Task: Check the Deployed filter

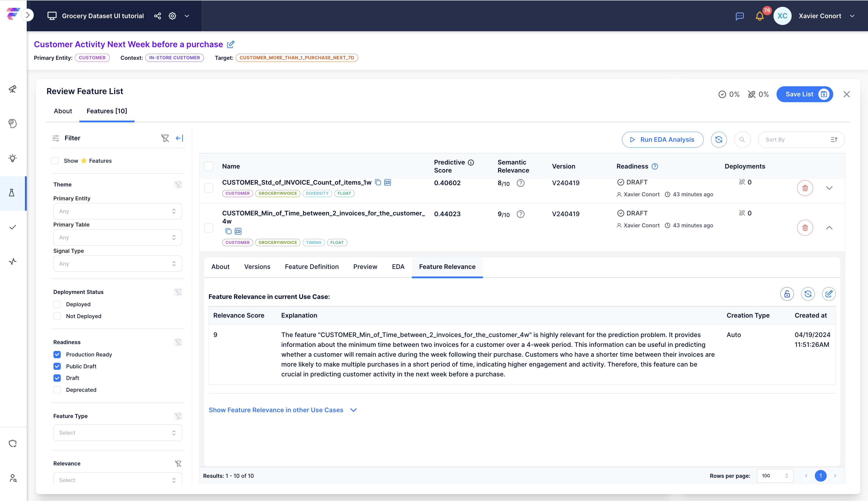Action: tap(57, 304)
